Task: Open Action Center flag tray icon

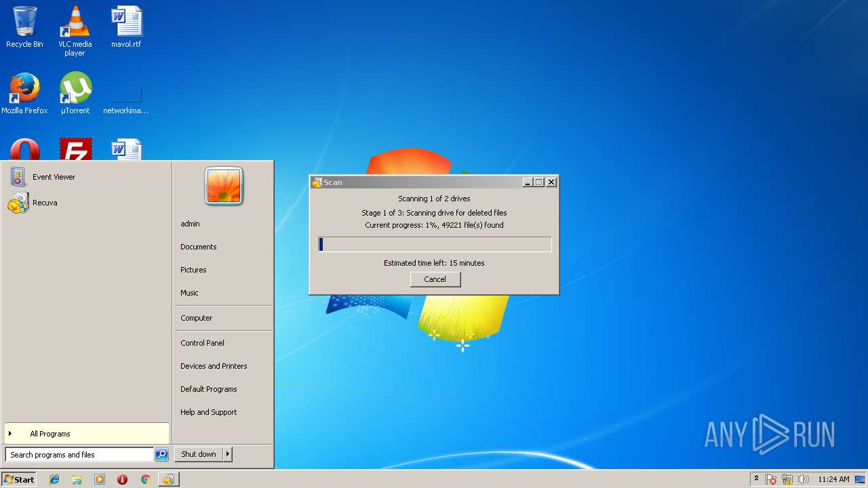Action: point(771,479)
